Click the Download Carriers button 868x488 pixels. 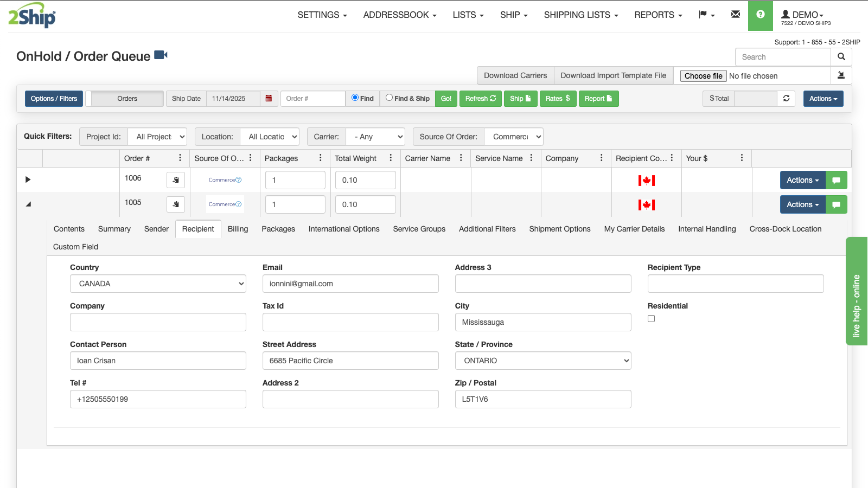coord(515,75)
